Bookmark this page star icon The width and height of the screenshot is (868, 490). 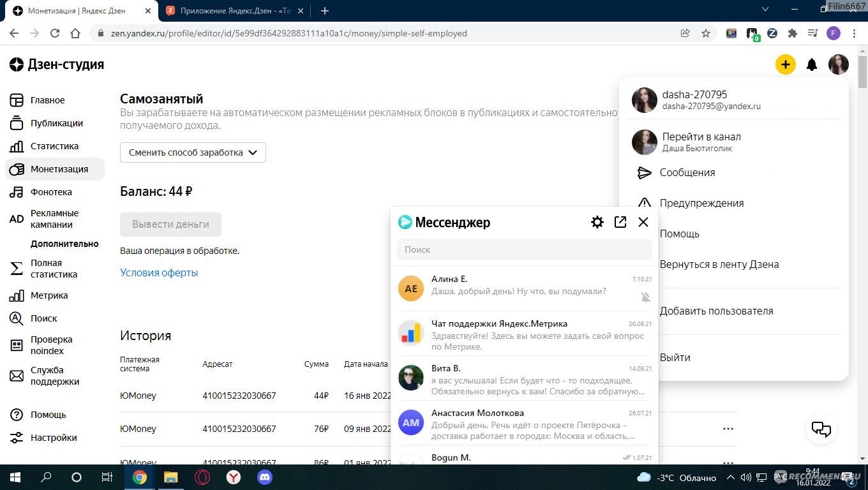coord(705,33)
